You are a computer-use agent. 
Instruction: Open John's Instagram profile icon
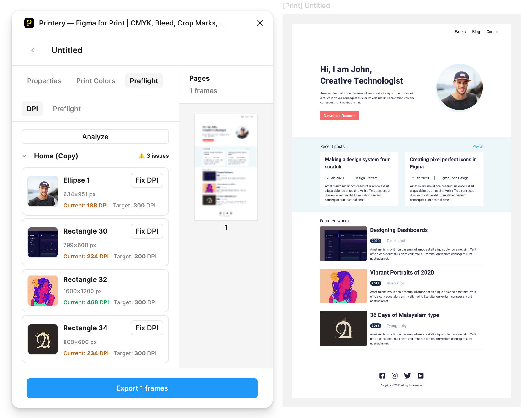point(394,375)
